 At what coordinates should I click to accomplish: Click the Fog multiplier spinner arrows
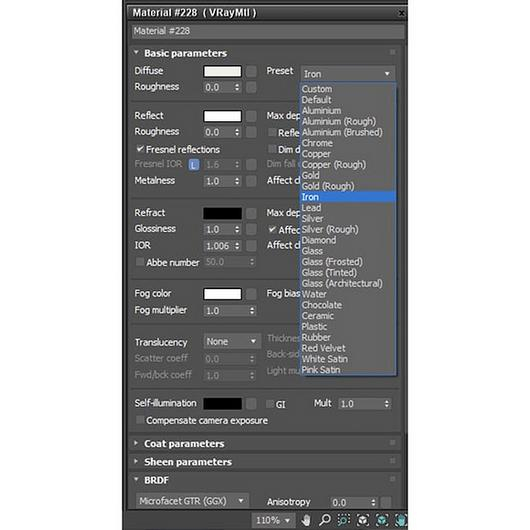(252, 311)
